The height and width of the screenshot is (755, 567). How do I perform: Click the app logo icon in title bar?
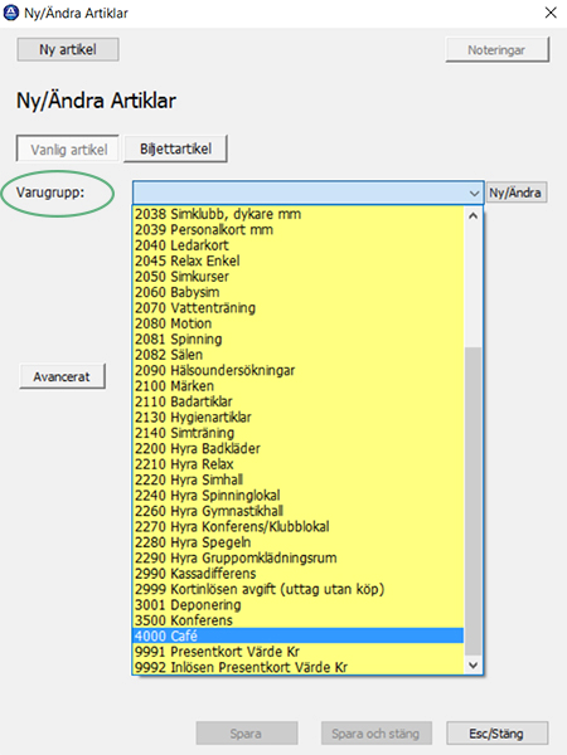pos(11,13)
